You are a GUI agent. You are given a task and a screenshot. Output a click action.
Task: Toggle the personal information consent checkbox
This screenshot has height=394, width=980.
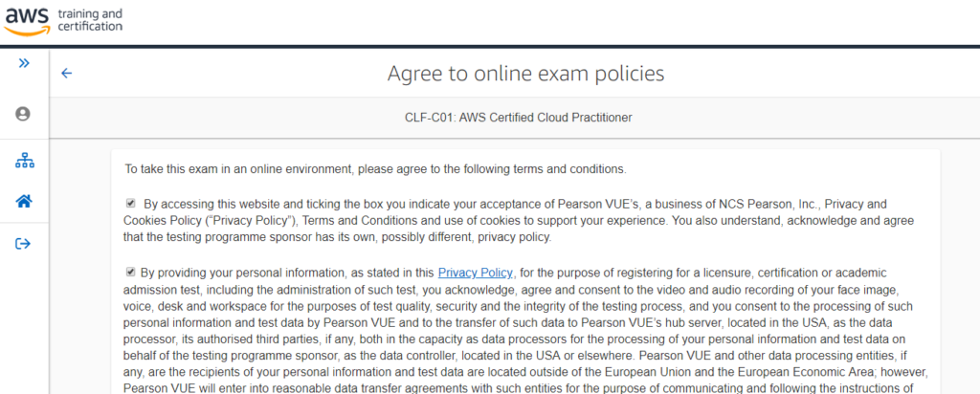(130, 273)
